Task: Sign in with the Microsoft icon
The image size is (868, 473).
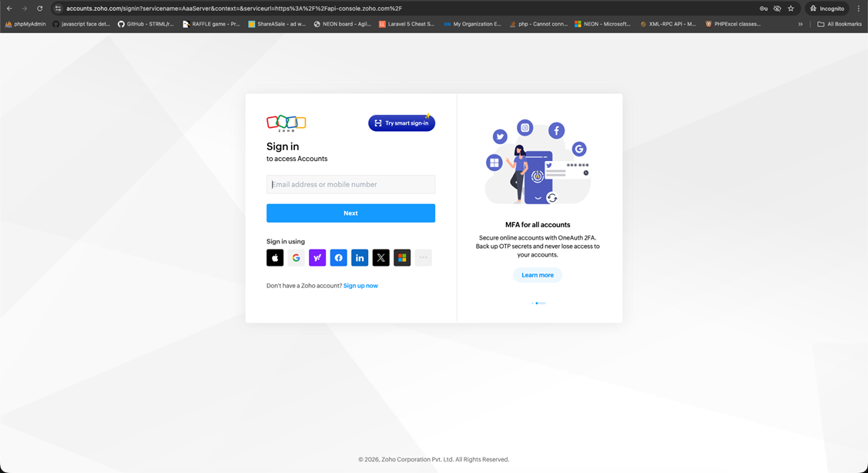Action: (402, 258)
